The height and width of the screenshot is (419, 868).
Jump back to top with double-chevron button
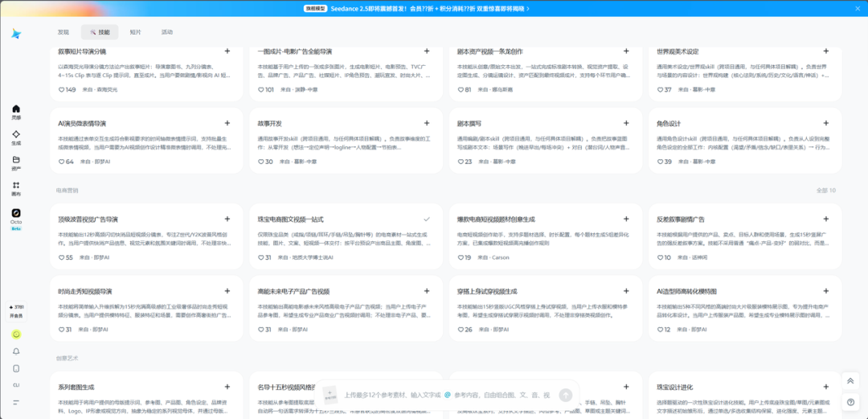point(850,381)
